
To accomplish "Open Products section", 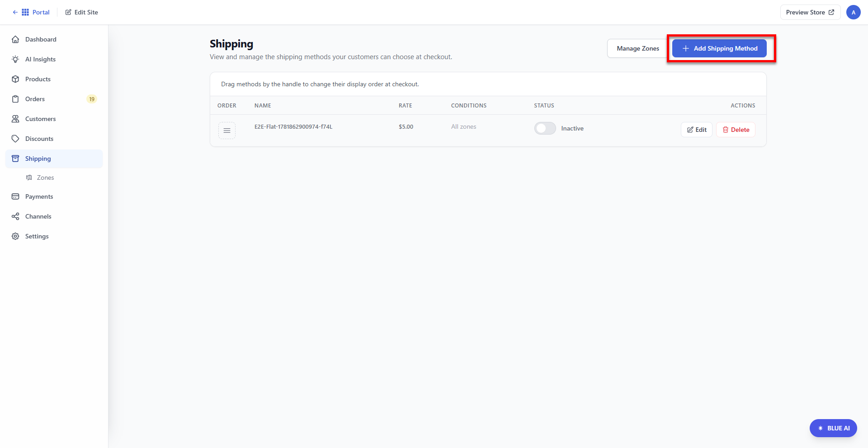I will point(54,79).
